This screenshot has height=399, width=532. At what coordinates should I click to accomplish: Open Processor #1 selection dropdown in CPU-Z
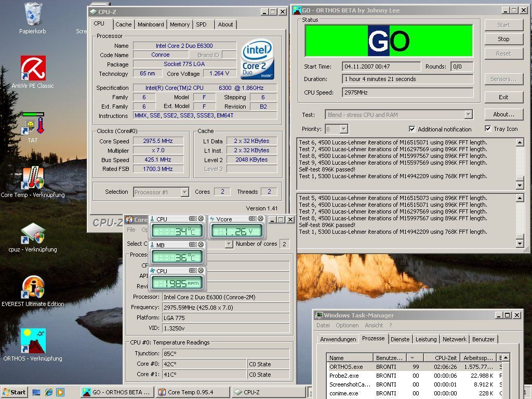184,192
